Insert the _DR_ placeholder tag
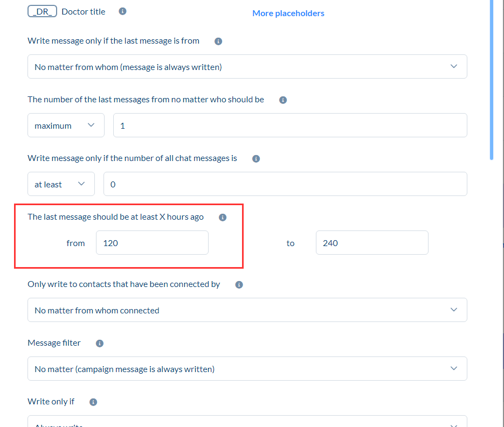The width and height of the screenshot is (504, 427). [x=42, y=11]
